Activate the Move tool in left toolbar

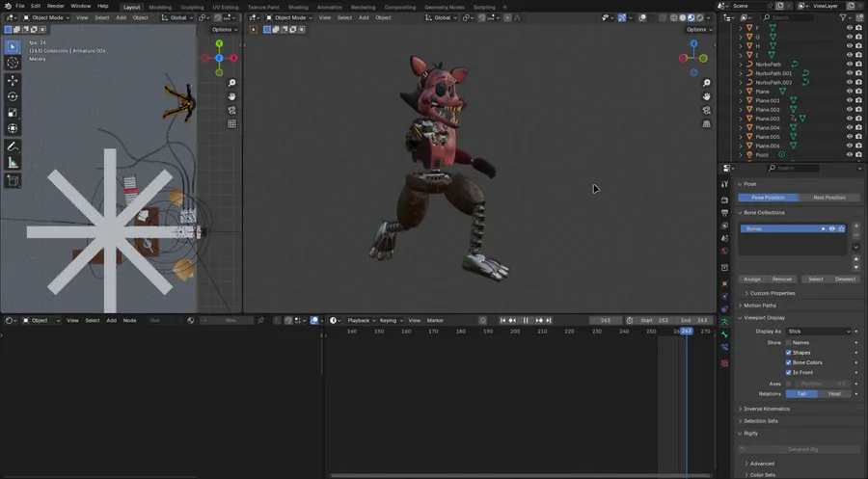click(x=13, y=80)
